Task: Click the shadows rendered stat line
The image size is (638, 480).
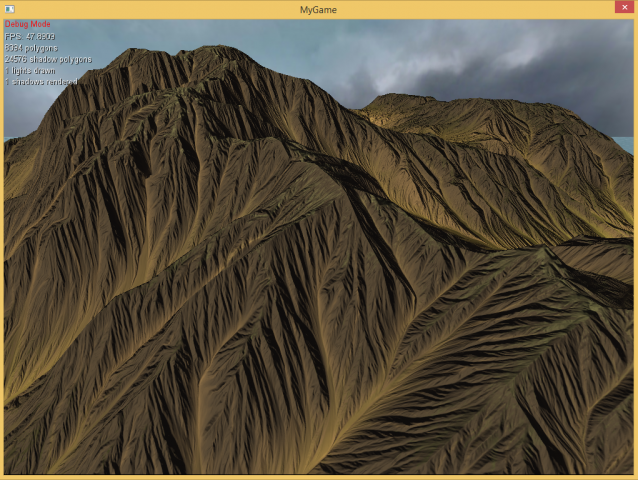Action: tap(41, 82)
